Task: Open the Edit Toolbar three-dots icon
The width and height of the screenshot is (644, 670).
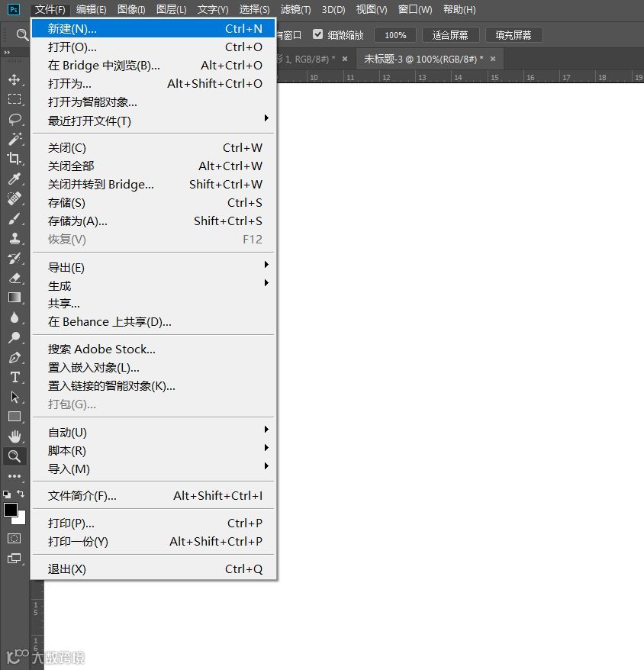Action: click(x=14, y=476)
